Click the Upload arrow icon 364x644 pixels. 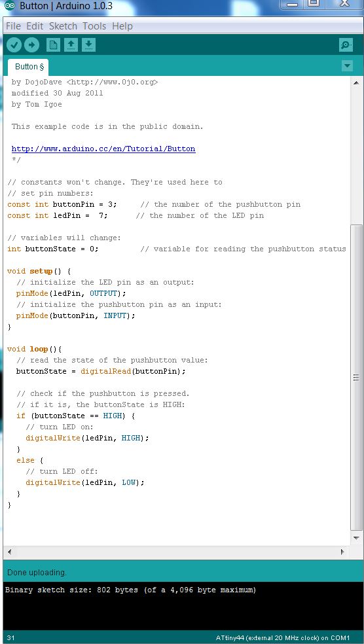31,45
